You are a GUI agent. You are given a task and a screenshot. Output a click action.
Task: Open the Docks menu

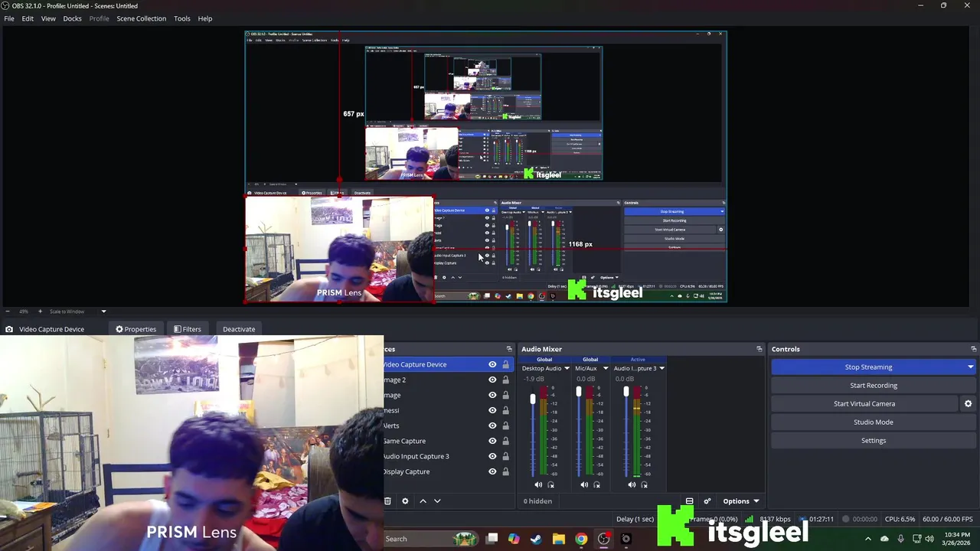(x=72, y=18)
